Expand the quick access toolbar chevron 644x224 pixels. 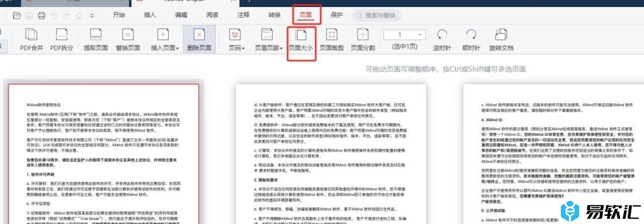(x=92, y=16)
